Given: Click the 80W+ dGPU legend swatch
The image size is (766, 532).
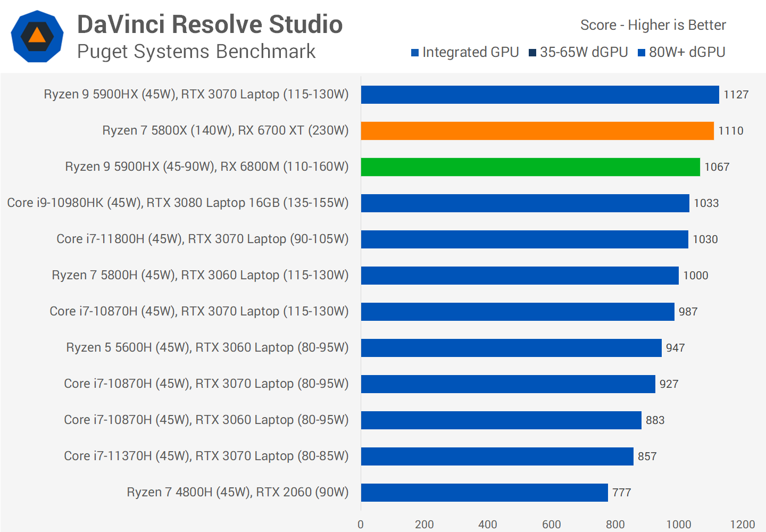Looking at the screenshot, I should (x=642, y=53).
